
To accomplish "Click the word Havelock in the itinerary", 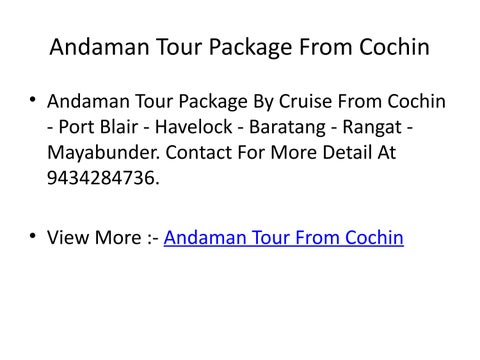I will [x=194, y=127].
